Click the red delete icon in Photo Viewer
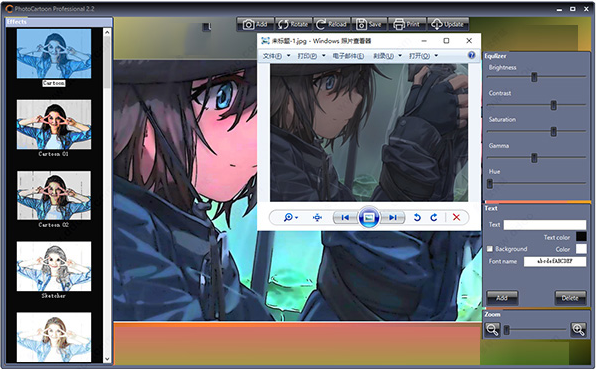The height and width of the screenshot is (369, 596). [x=457, y=217]
